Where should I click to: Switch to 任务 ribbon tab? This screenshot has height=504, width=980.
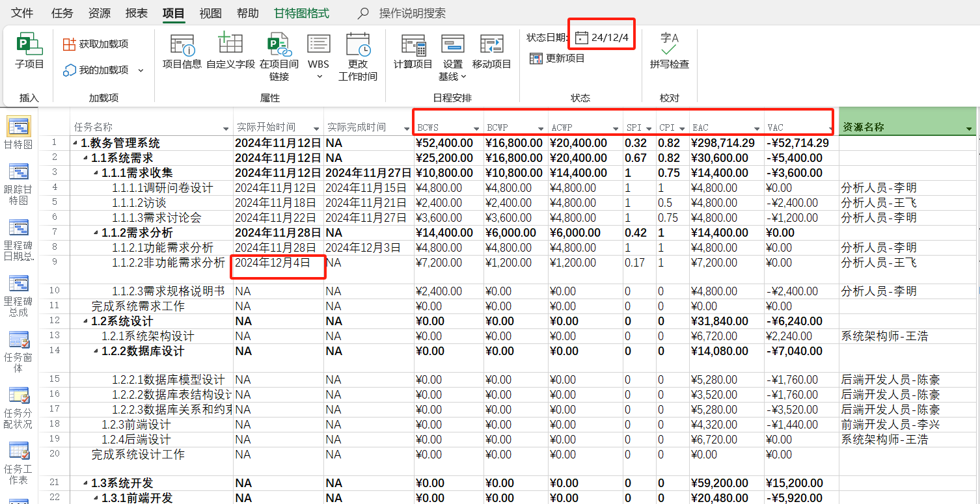[62, 13]
